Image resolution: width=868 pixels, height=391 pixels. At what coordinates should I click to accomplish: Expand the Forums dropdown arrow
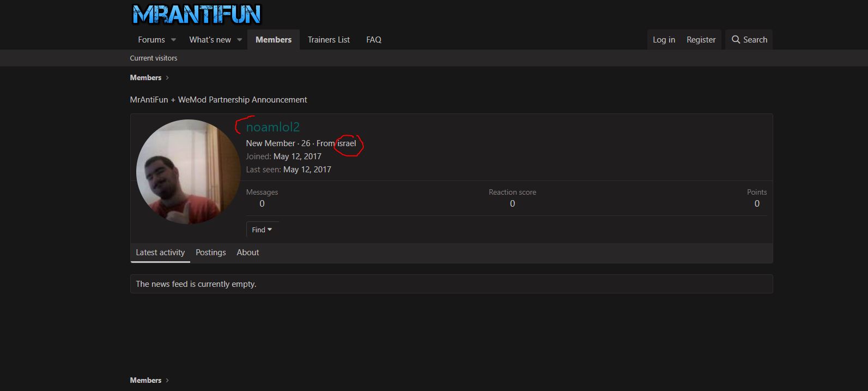tap(174, 40)
